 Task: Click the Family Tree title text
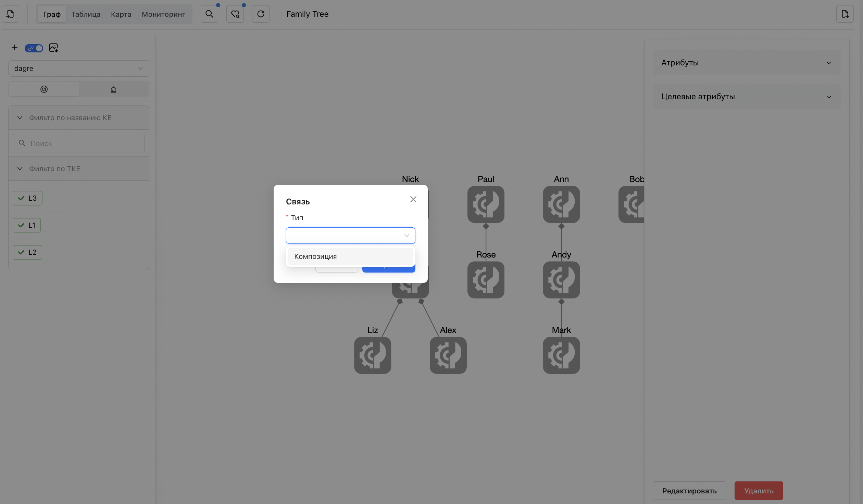click(x=307, y=14)
